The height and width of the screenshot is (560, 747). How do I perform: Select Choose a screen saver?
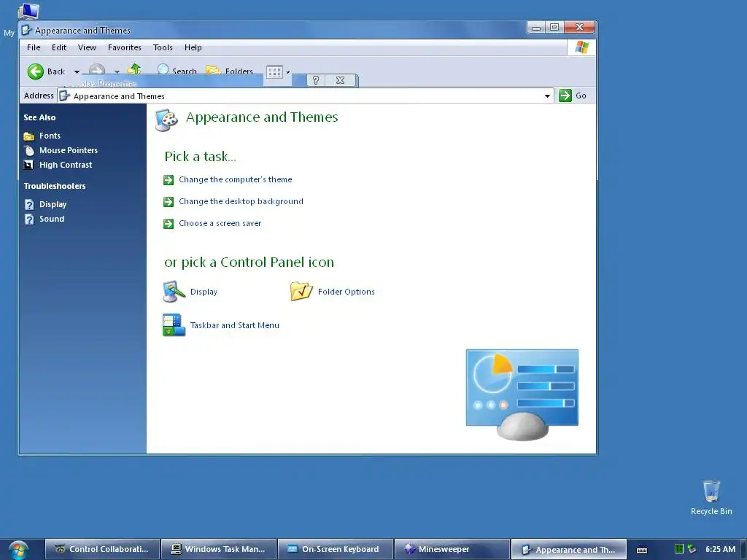pos(220,223)
